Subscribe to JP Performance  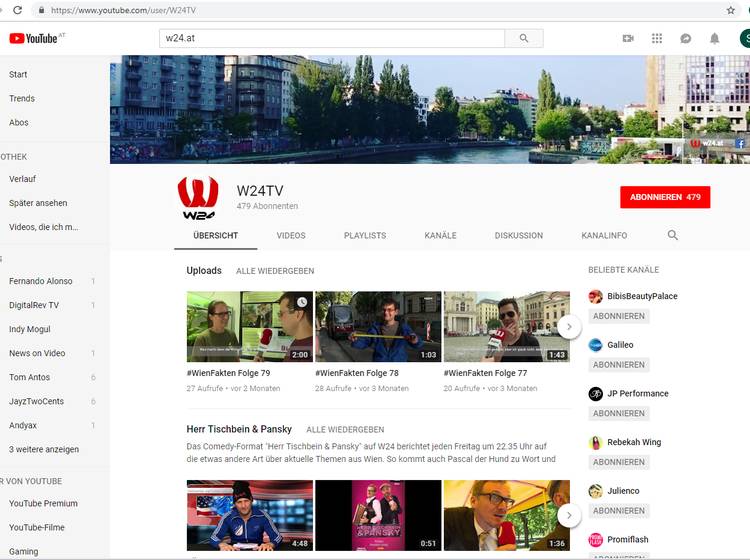coord(619,414)
